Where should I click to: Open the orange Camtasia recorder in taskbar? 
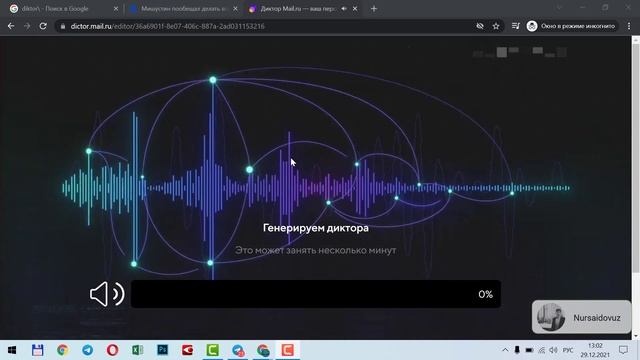(288, 350)
